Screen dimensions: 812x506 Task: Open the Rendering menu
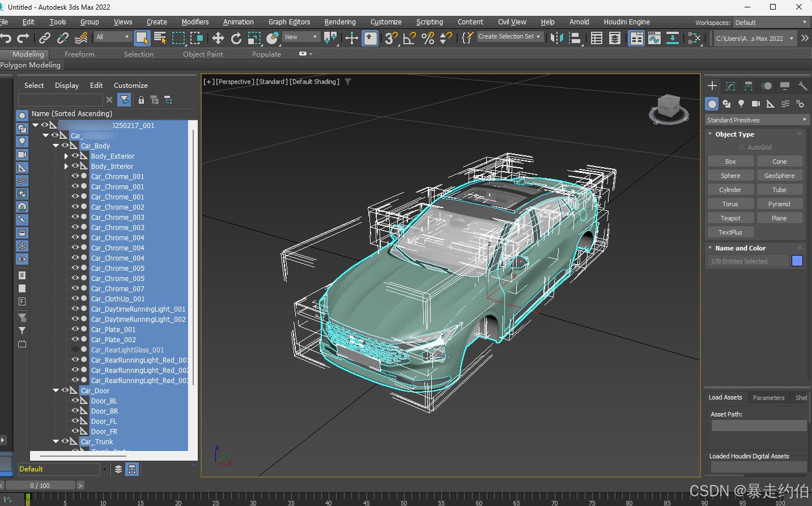pyautogui.click(x=340, y=22)
